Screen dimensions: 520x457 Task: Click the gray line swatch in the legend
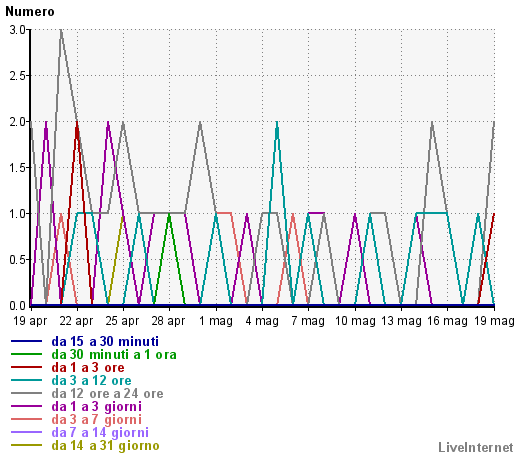pyautogui.click(x=26, y=393)
